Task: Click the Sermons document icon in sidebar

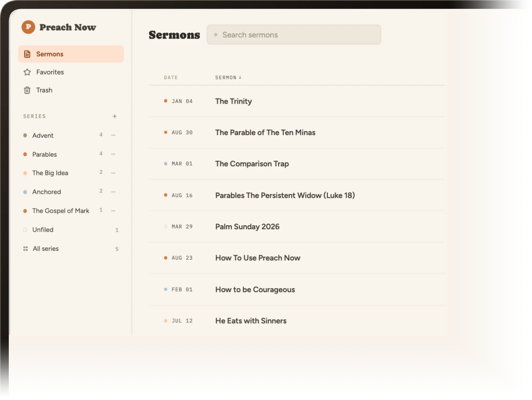Action: click(27, 54)
